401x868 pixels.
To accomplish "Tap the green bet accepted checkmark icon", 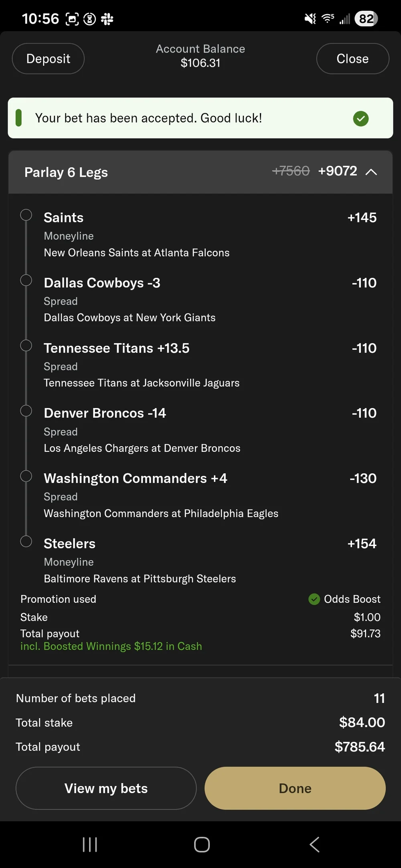I will pyautogui.click(x=360, y=119).
